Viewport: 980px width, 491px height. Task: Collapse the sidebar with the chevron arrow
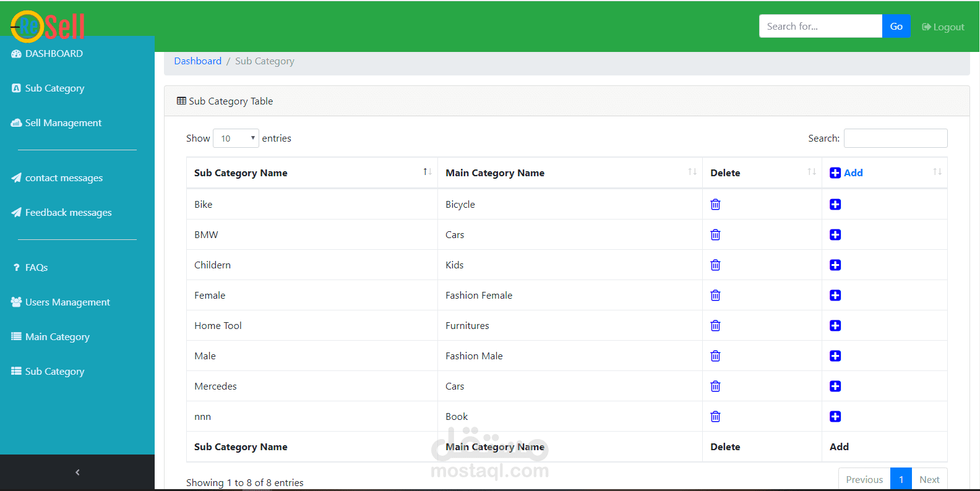[x=77, y=472]
